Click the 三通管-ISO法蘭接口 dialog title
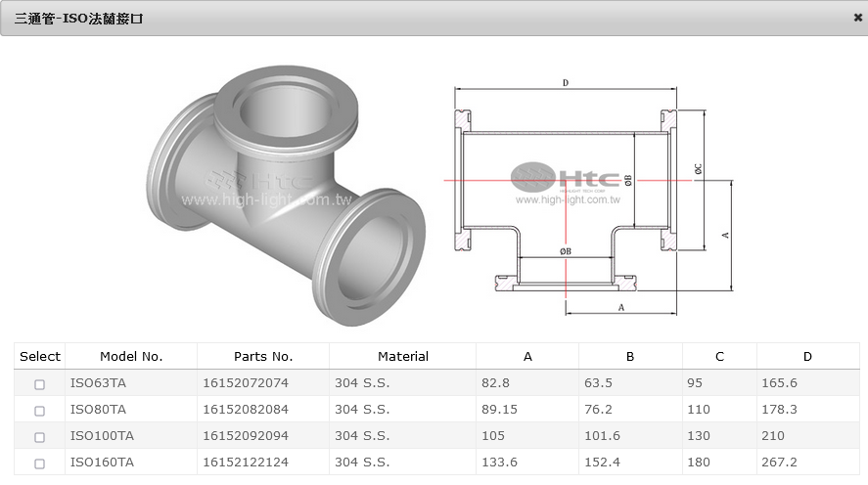The width and height of the screenshot is (868, 485). point(78,19)
